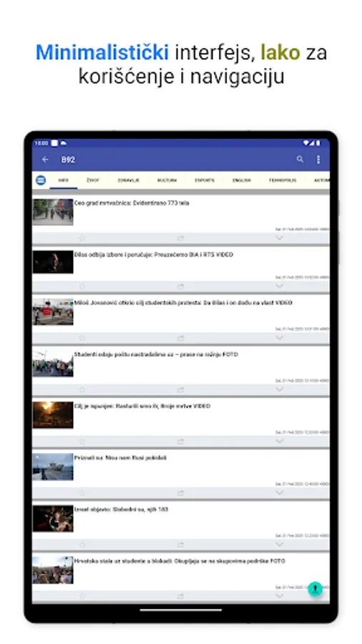
Task: Tap thumbnail of 'Izrael objavio' article
Action: pyautogui.click(x=53, y=518)
